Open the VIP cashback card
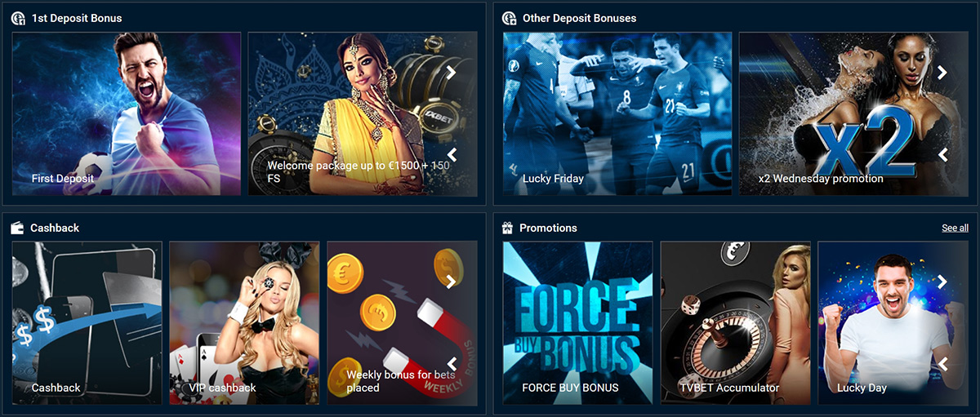 tap(244, 322)
